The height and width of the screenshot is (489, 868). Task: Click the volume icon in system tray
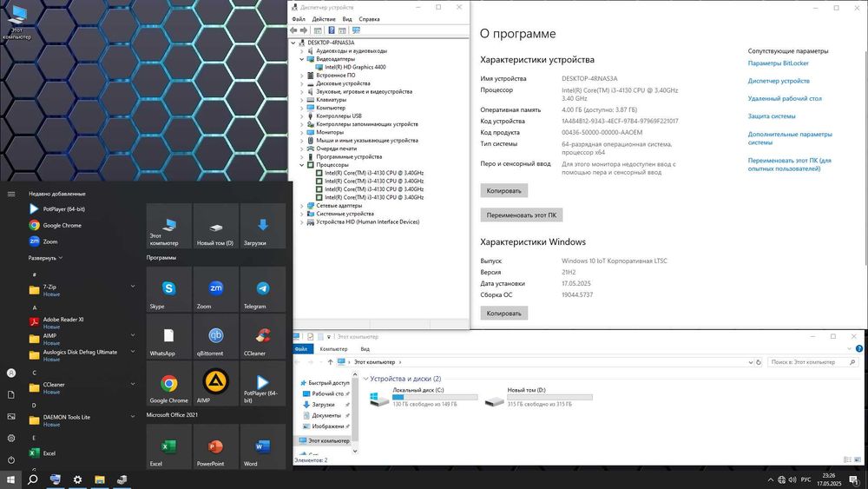pos(792,479)
